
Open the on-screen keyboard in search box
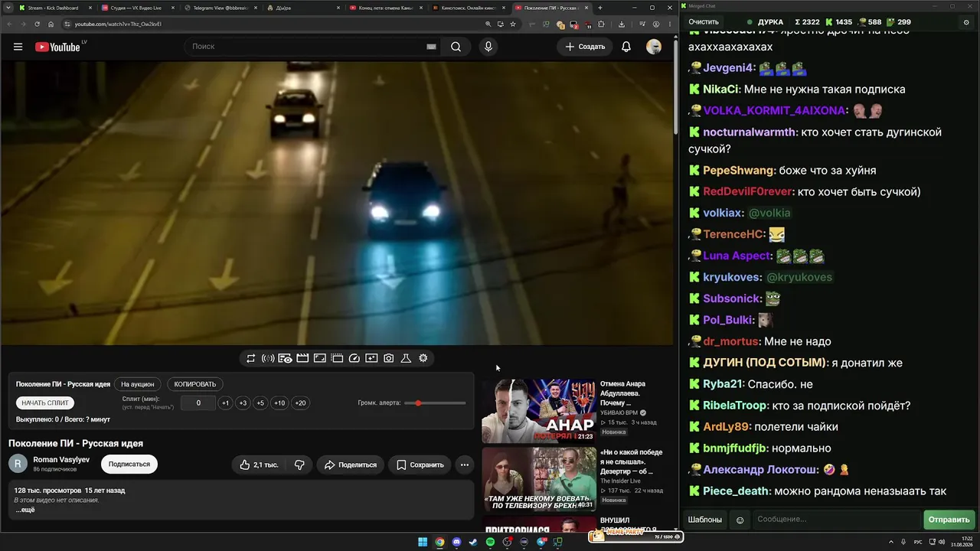[x=431, y=47]
